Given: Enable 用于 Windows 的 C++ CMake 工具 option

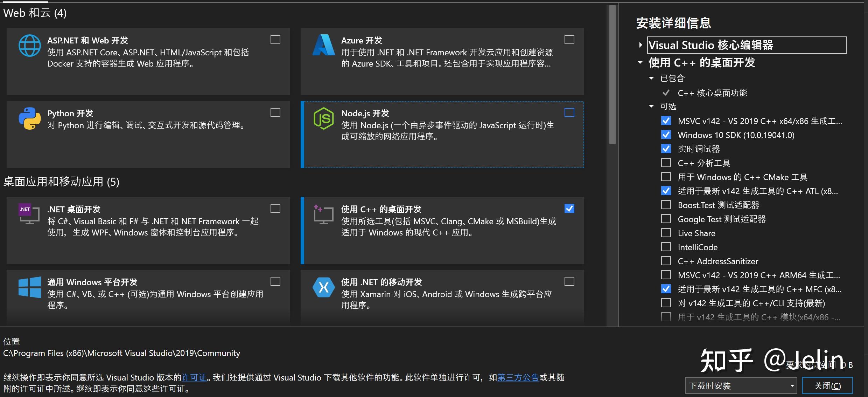Looking at the screenshot, I should click(x=666, y=177).
